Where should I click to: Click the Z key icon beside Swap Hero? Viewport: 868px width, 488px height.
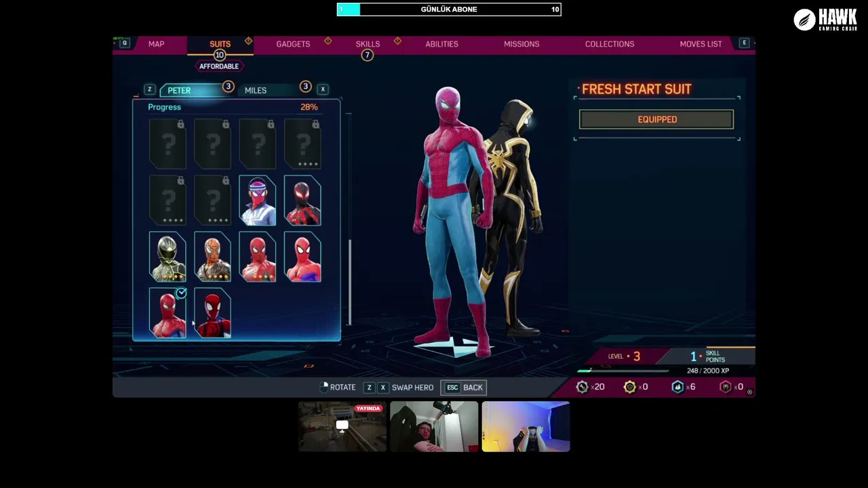(369, 388)
